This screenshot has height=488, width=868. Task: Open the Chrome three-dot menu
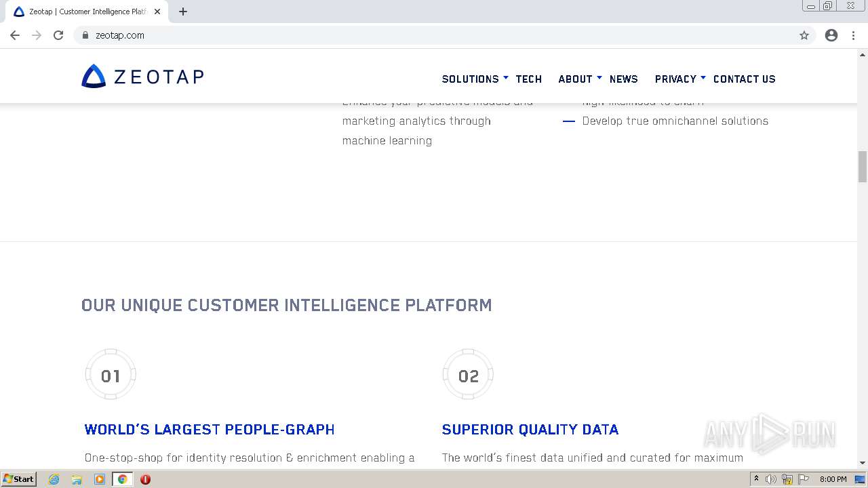coord(853,35)
